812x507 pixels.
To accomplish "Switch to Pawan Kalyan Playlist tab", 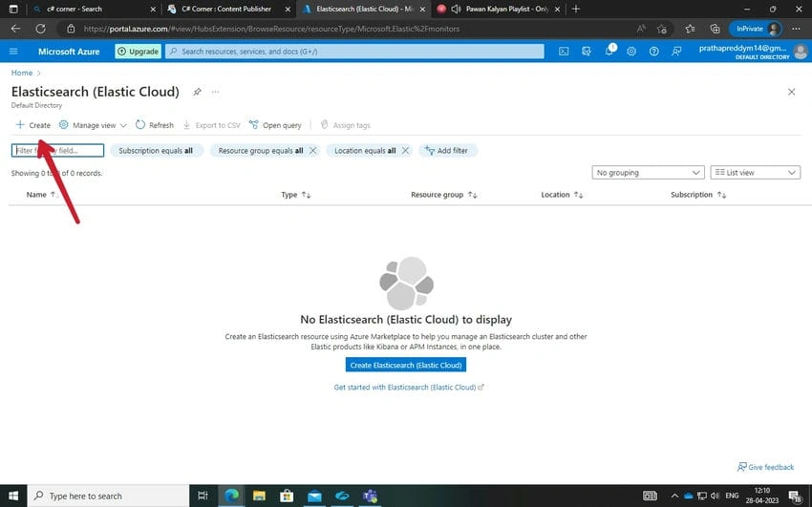I will click(x=498, y=9).
